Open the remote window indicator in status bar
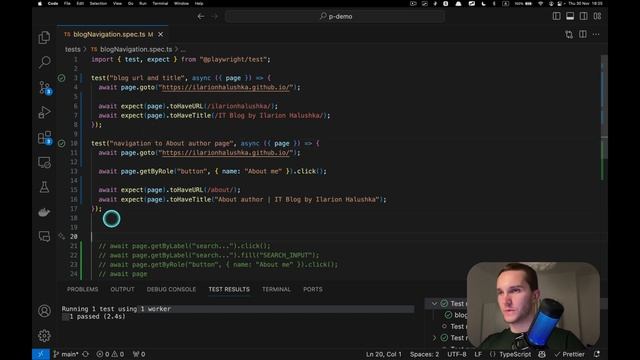640x360 pixels. [x=41, y=354]
